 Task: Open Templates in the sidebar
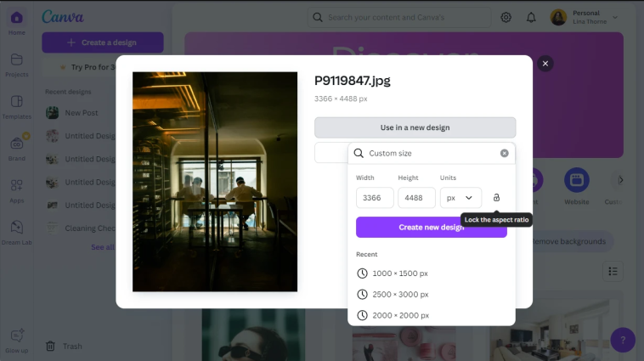[x=16, y=106]
